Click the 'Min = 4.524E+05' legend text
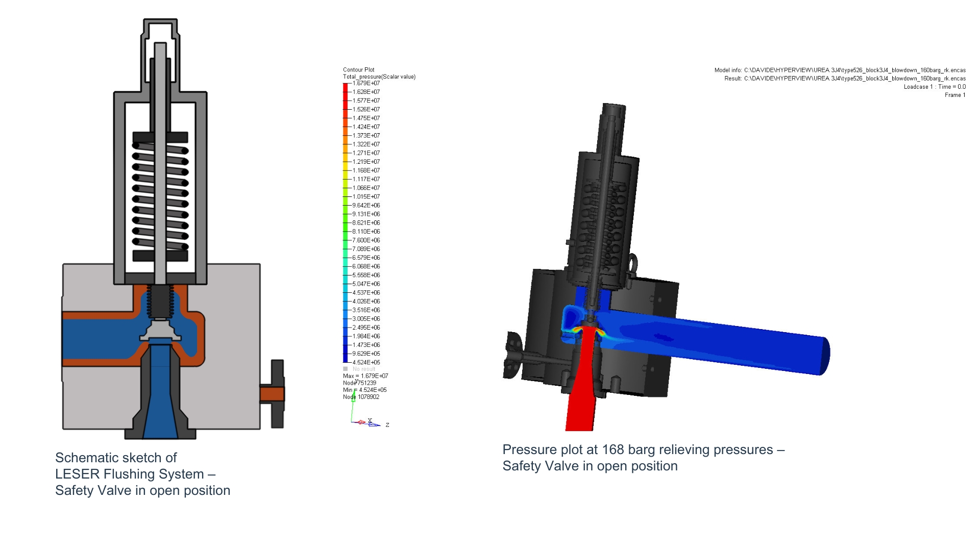Viewport: 980px width, 551px height. click(x=364, y=390)
